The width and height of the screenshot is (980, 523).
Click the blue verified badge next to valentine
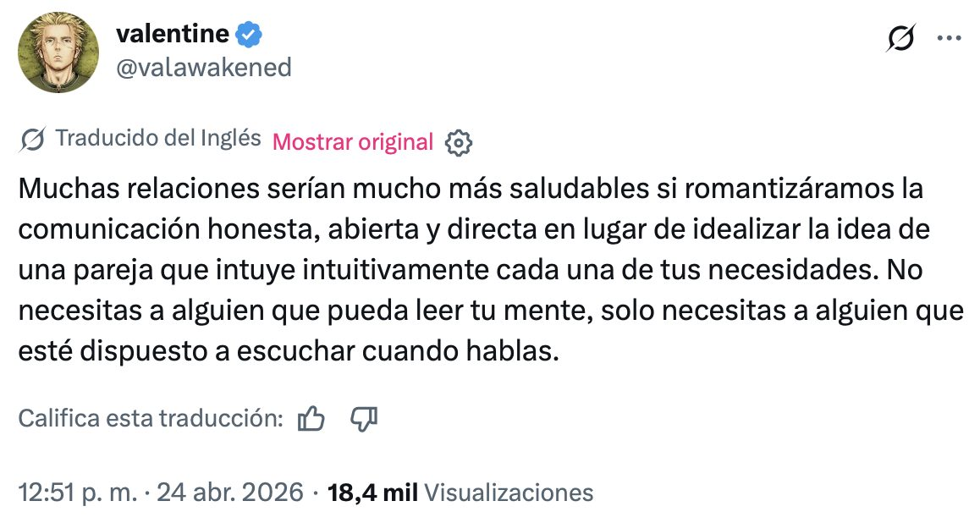[x=249, y=35]
